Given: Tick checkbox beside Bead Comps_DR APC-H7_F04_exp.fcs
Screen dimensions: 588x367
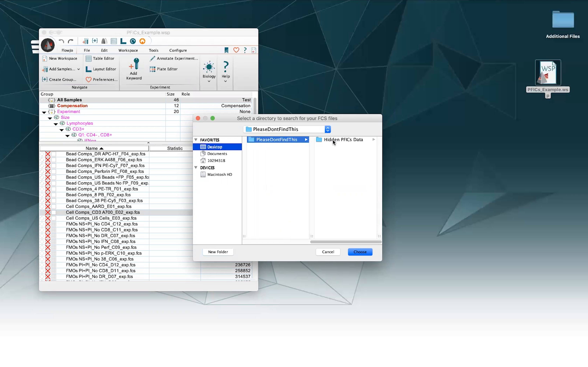Looking at the screenshot, I should 54,154.
